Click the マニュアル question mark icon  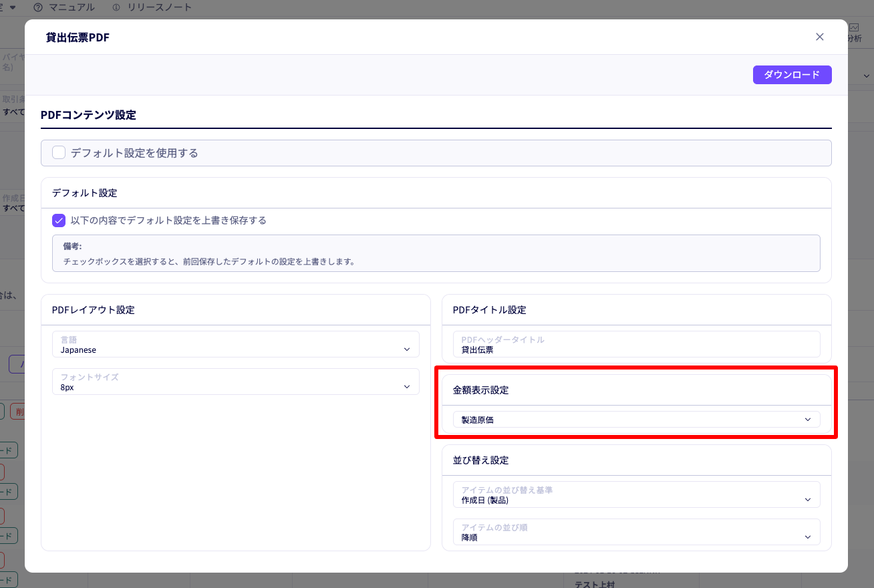click(x=38, y=7)
